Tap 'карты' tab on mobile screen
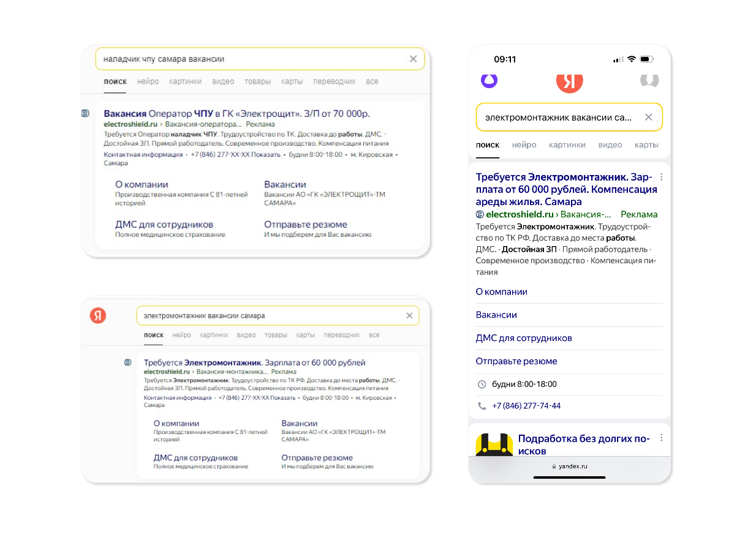Screen dimensions: 756x535 click(646, 145)
